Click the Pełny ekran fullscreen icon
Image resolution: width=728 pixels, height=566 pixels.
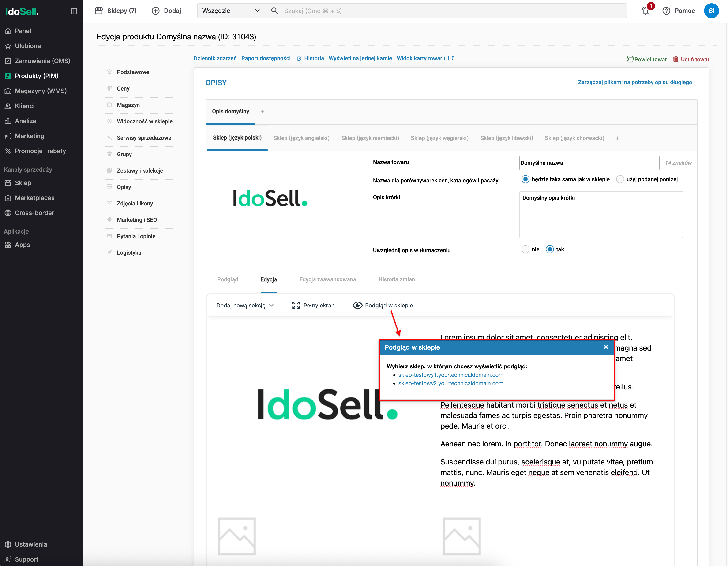[x=296, y=305]
